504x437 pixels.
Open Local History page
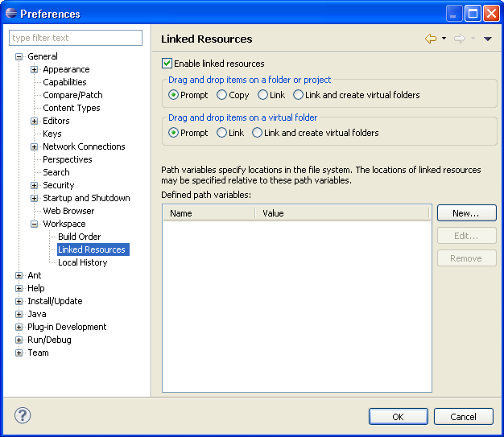pyautogui.click(x=83, y=262)
